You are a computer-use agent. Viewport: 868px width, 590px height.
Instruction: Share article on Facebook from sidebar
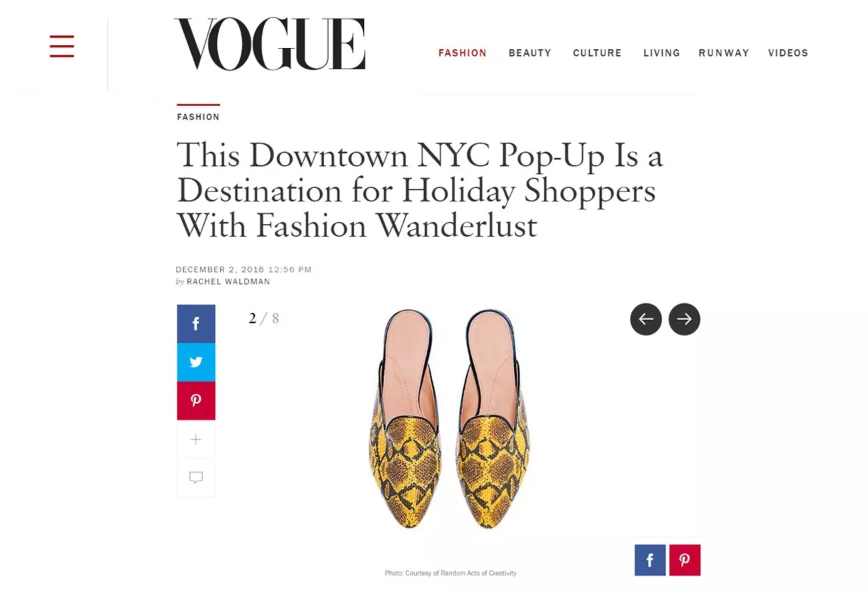coord(196,324)
